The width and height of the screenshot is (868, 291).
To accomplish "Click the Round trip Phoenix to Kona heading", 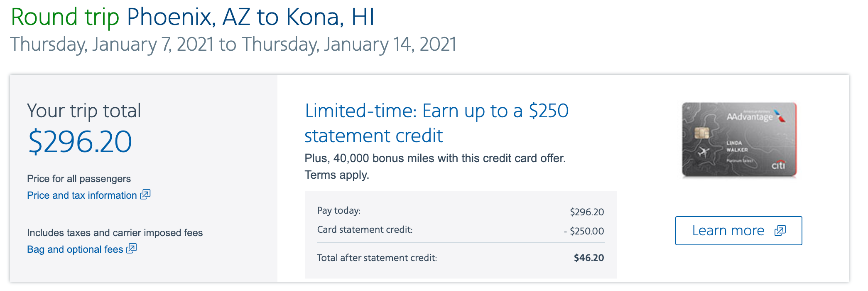I will [x=193, y=17].
